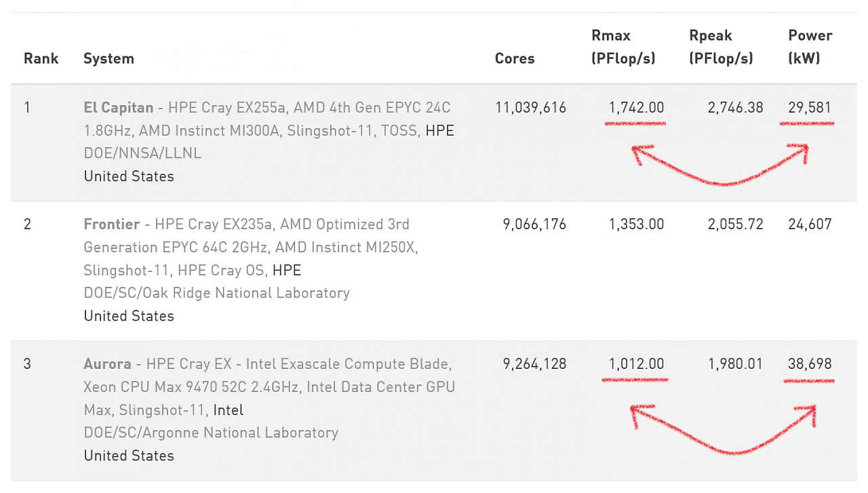Click the AMD Instinct MI250X text
This screenshot has height=493, width=868.
pos(346,247)
